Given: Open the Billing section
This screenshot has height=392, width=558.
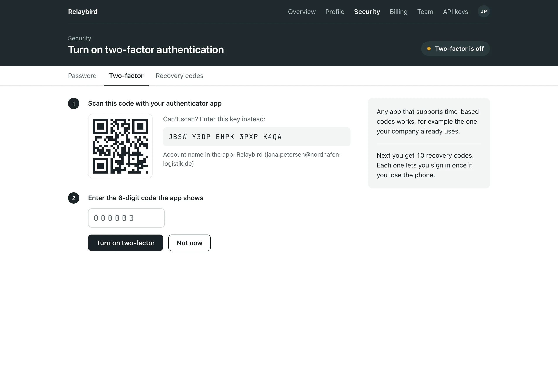Looking at the screenshot, I should 398,12.
